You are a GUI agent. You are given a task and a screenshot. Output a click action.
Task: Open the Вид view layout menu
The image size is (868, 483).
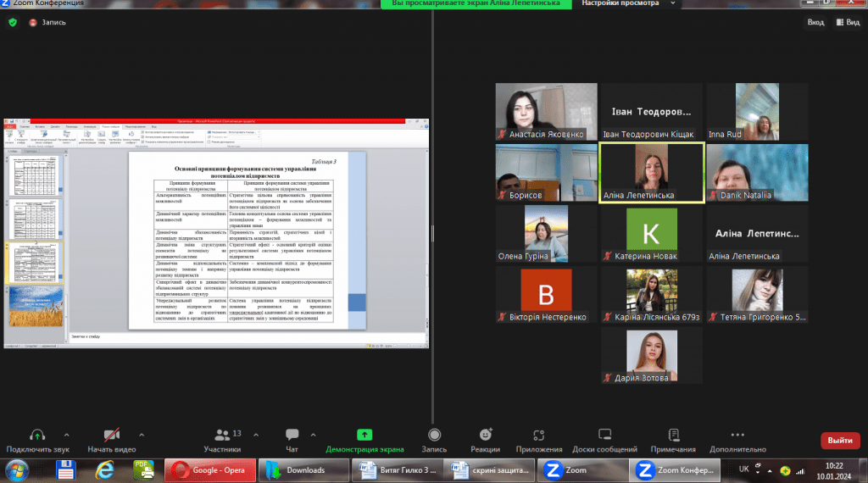pos(847,22)
